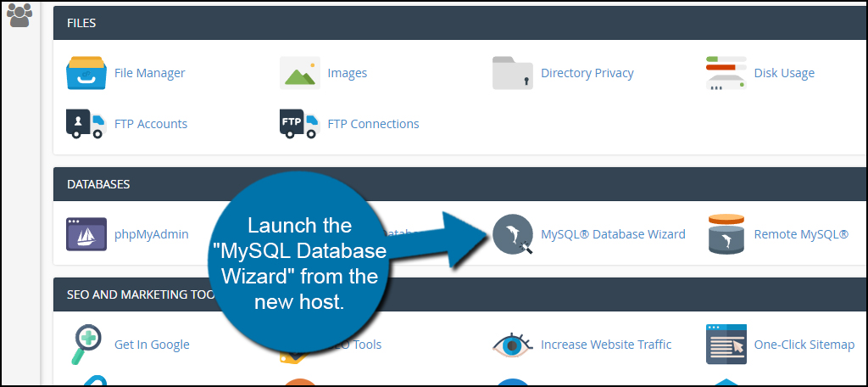Screen dimensions: 868x387
Task: Click the FTP Connections icon
Action: 300,124
